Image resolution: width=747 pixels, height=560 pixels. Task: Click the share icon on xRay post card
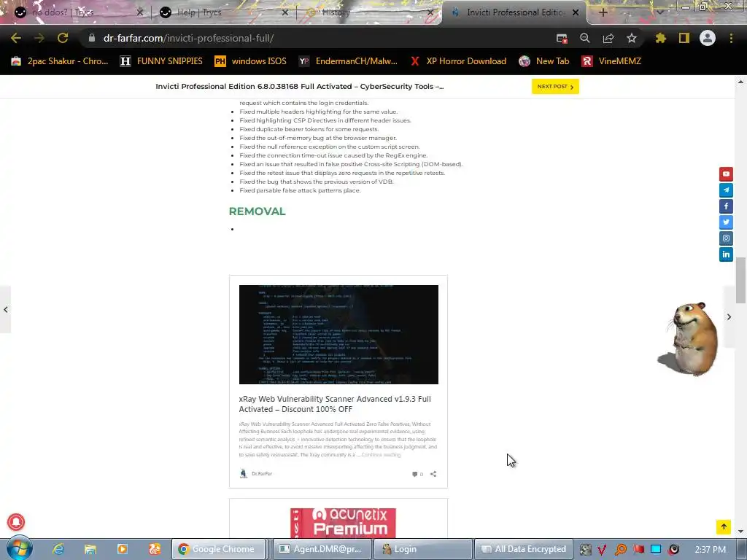point(433,474)
